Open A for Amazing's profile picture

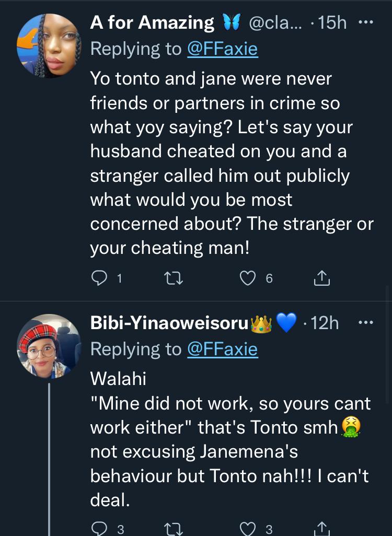(x=49, y=46)
